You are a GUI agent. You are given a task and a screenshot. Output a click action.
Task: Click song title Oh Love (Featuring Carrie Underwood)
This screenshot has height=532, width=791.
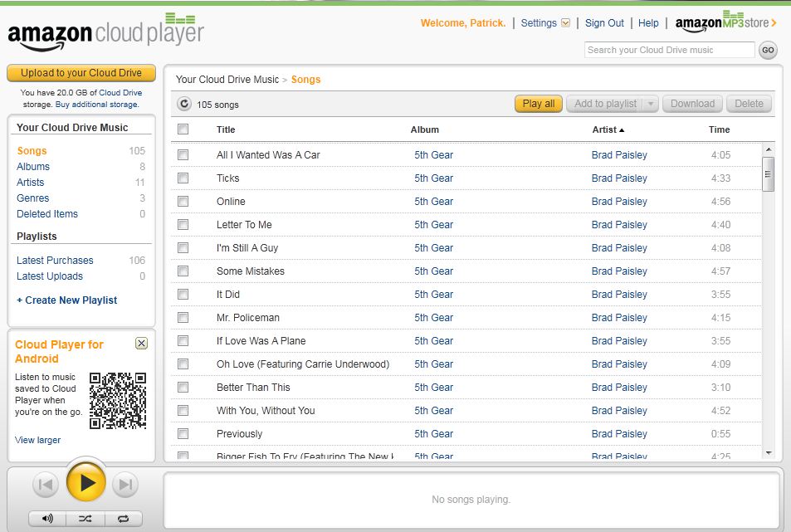[x=303, y=364]
